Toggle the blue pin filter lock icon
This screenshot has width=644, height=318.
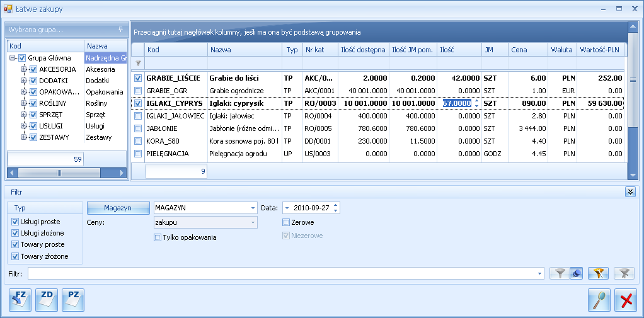click(575, 273)
